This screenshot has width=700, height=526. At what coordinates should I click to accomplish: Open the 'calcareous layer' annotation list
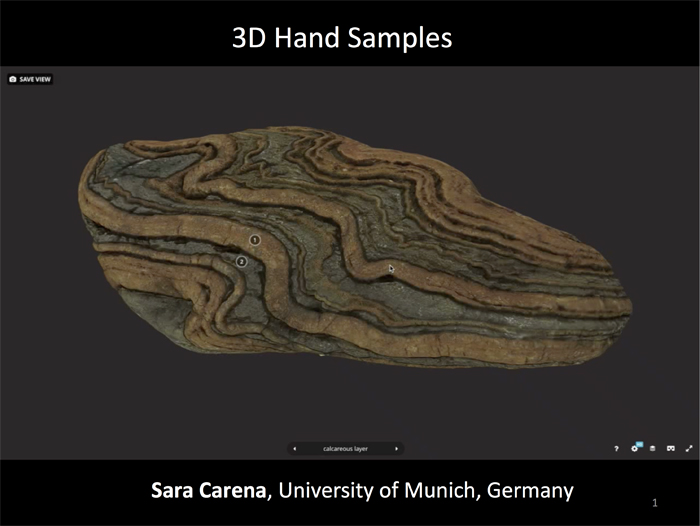346,449
